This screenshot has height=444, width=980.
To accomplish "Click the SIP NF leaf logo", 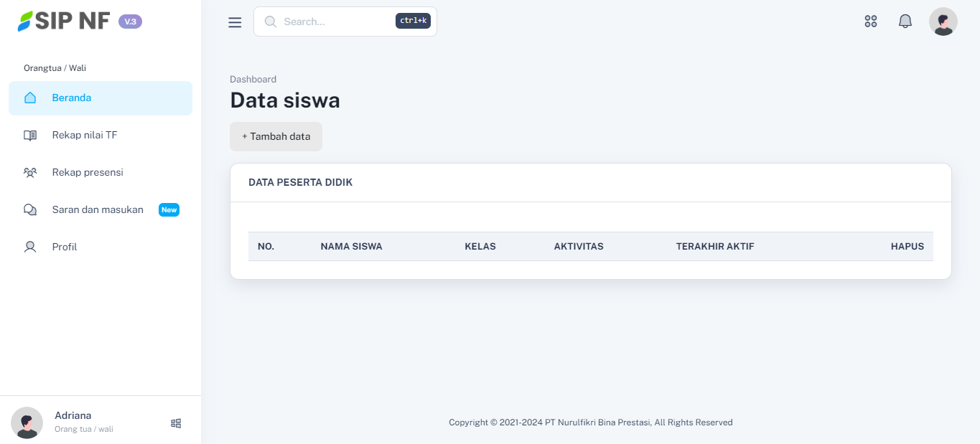I will [x=26, y=22].
